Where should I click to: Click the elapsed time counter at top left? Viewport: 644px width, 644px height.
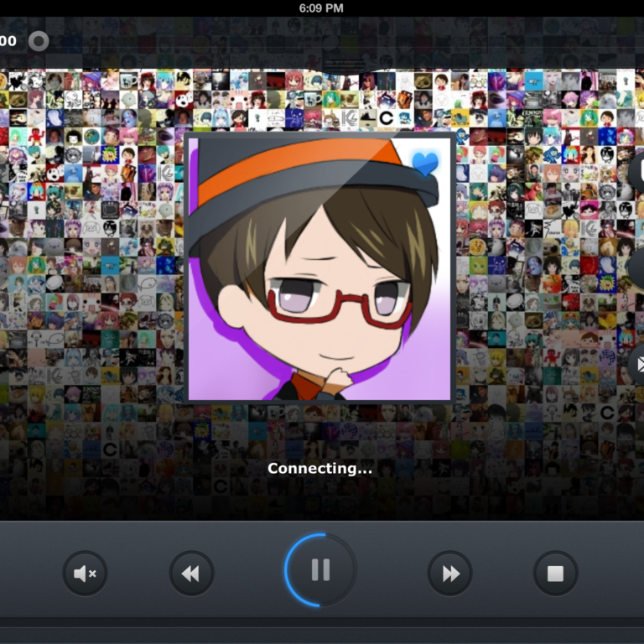8,40
